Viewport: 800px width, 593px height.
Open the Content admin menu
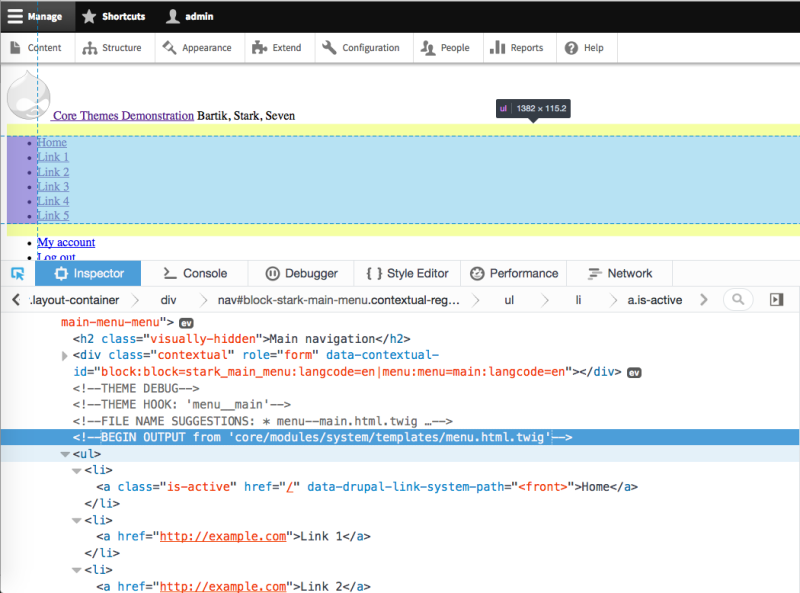(x=38, y=47)
